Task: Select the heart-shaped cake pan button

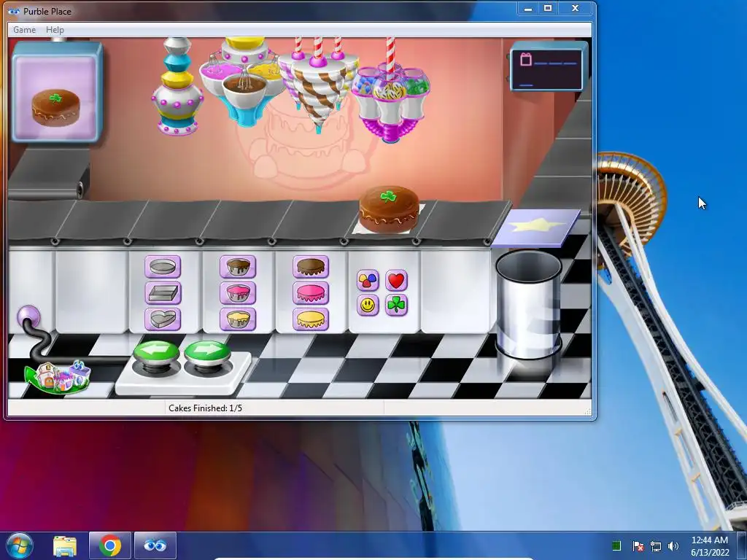Action: 163,319
